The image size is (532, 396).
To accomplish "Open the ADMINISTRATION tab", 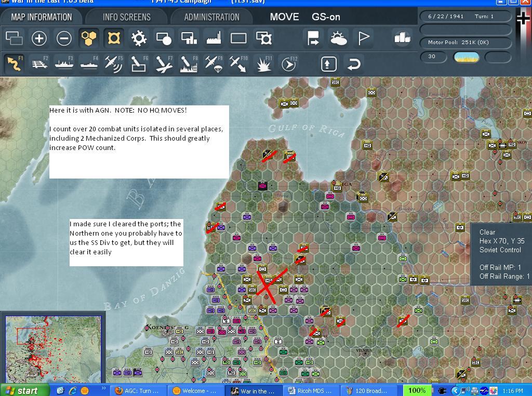I will tap(212, 17).
